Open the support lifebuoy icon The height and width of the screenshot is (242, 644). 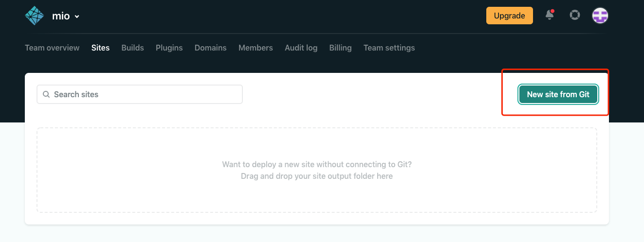[x=575, y=16]
